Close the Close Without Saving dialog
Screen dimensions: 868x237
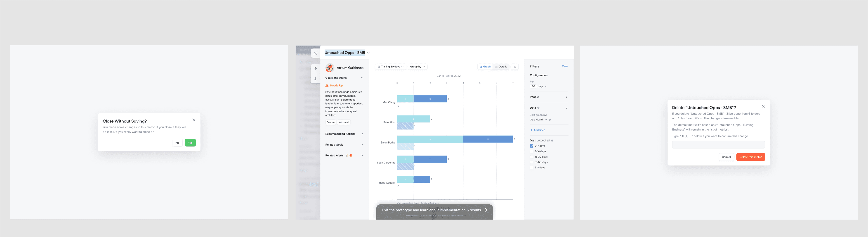pyautogui.click(x=194, y=120)
